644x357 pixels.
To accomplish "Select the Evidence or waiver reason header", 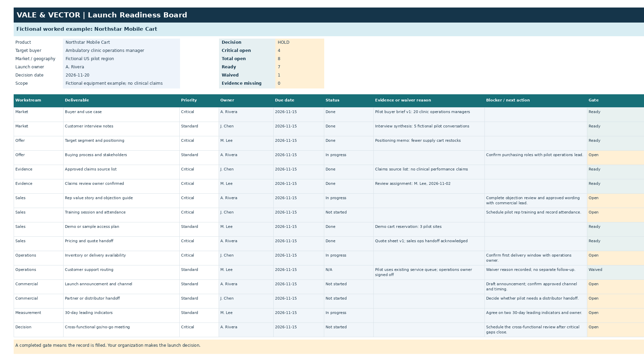I will coord(429,100).
